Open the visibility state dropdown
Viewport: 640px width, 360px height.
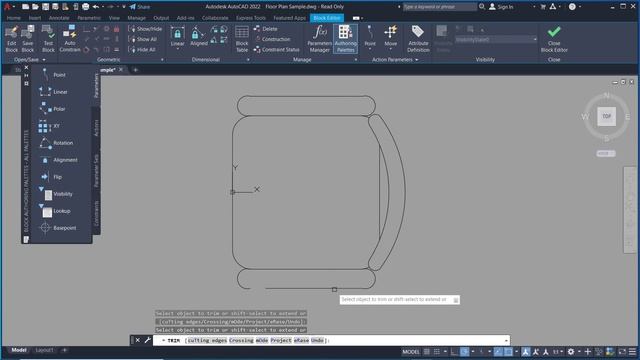(496, 40)
